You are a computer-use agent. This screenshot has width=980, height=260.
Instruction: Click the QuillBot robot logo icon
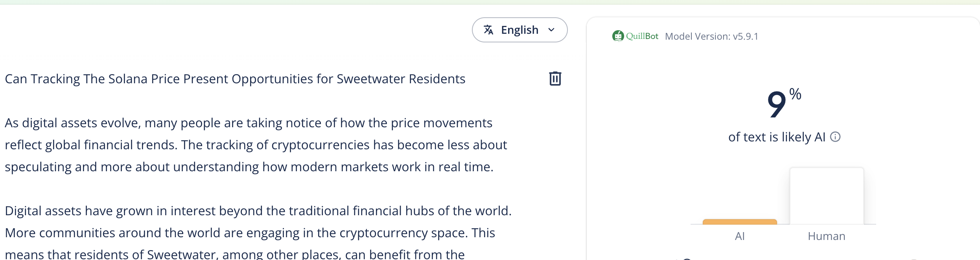[x=618, y=36]
